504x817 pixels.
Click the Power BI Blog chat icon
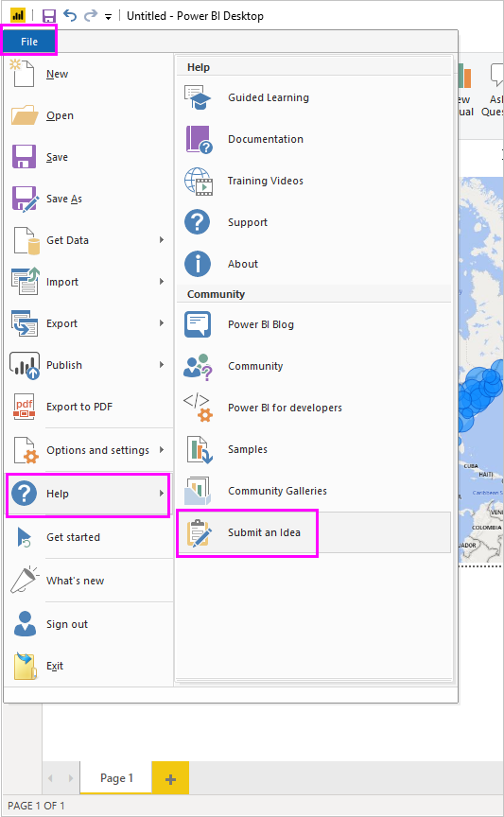pyautogui.click(x=198, y=324)
